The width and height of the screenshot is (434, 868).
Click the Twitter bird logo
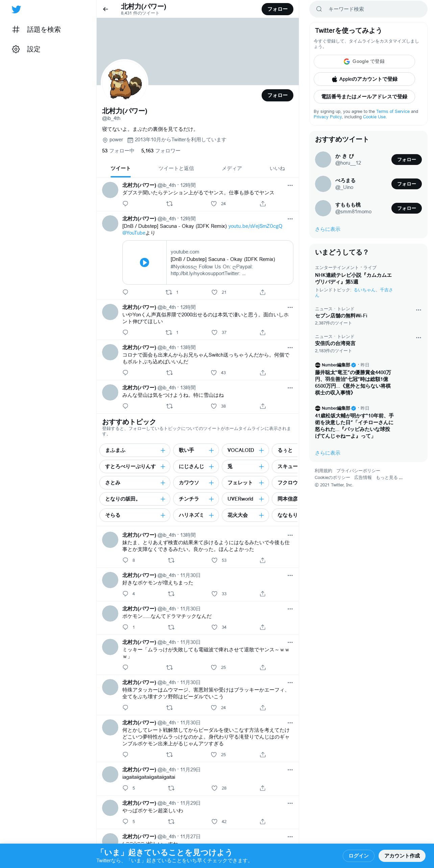pyautogui.click(x=16, y=9)
